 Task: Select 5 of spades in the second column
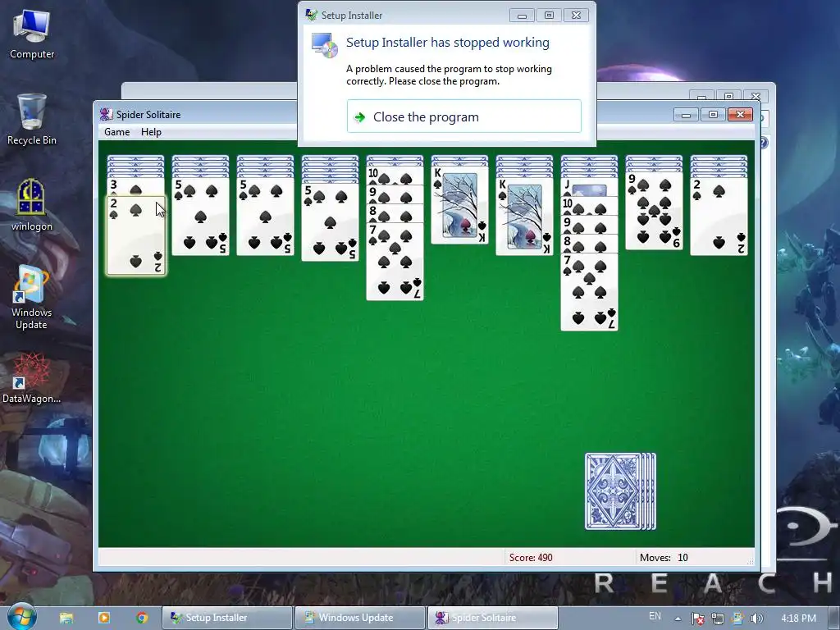[200, 217]
